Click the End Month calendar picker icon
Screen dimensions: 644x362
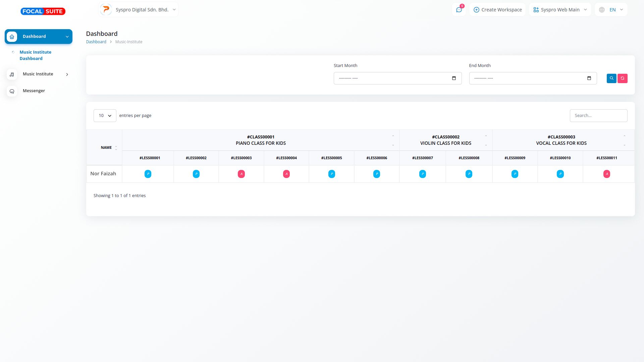click(589, 78)
